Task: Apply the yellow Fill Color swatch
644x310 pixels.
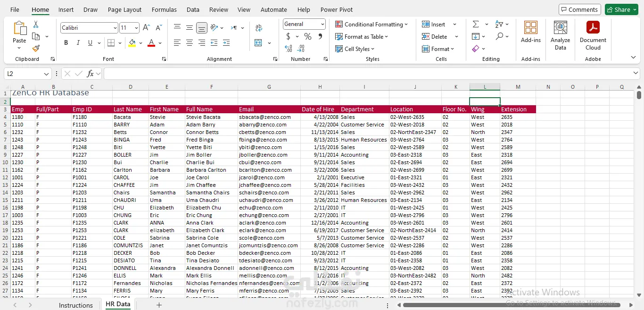Action: tap(132, 43)
